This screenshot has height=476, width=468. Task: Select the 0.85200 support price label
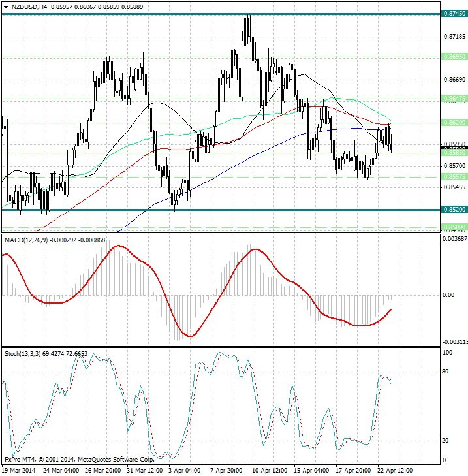(453, 210)
